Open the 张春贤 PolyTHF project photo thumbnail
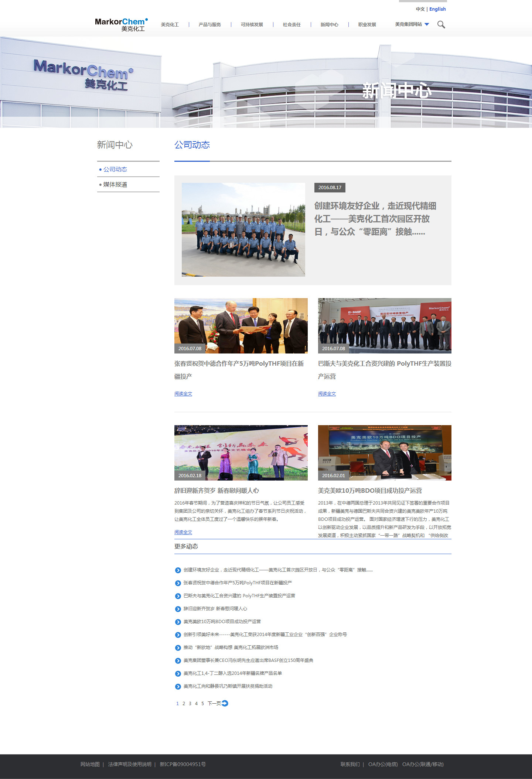The height and width of the screenshot is (779, 532). tap(241, 326)
